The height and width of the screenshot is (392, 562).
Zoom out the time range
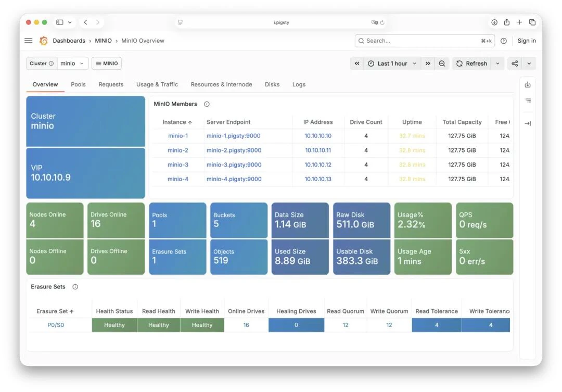[x=442, y=64]
